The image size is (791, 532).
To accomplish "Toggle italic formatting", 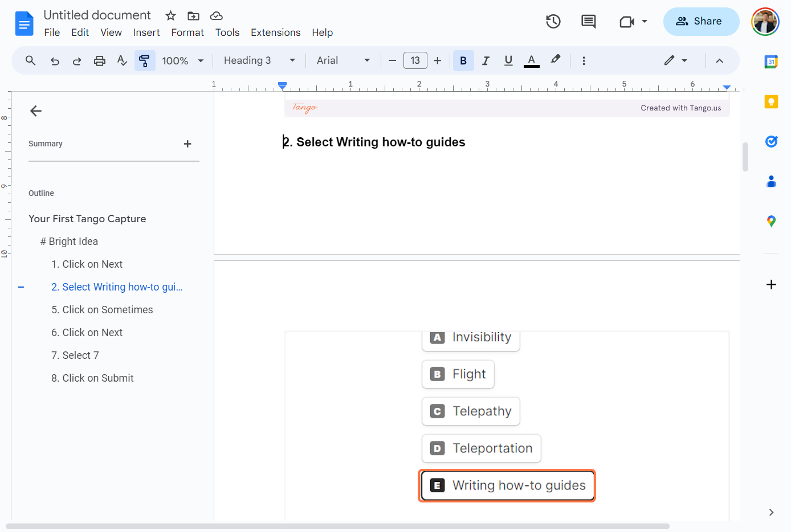I will pyautogui.click(x=486, y=60).
